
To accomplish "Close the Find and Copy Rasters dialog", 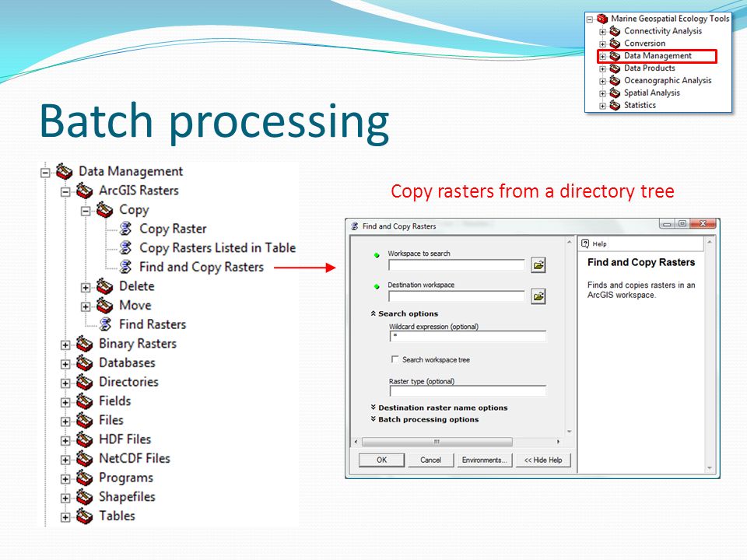I will point(703,223).
